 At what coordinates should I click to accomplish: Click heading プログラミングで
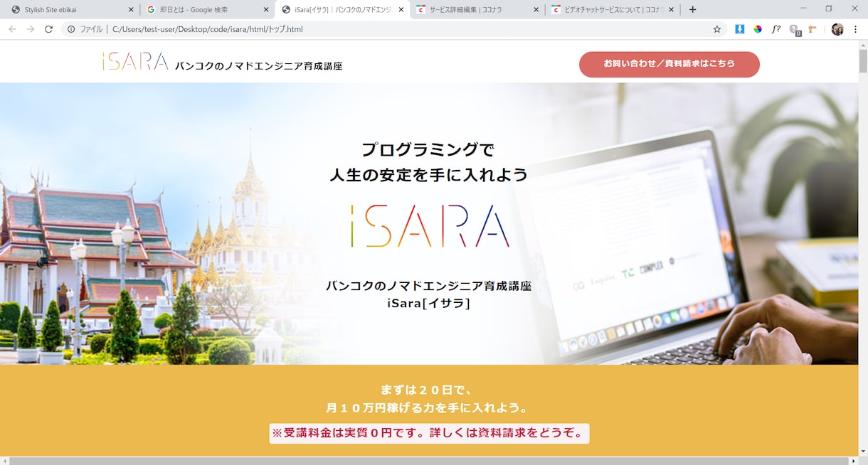(428, 149)
